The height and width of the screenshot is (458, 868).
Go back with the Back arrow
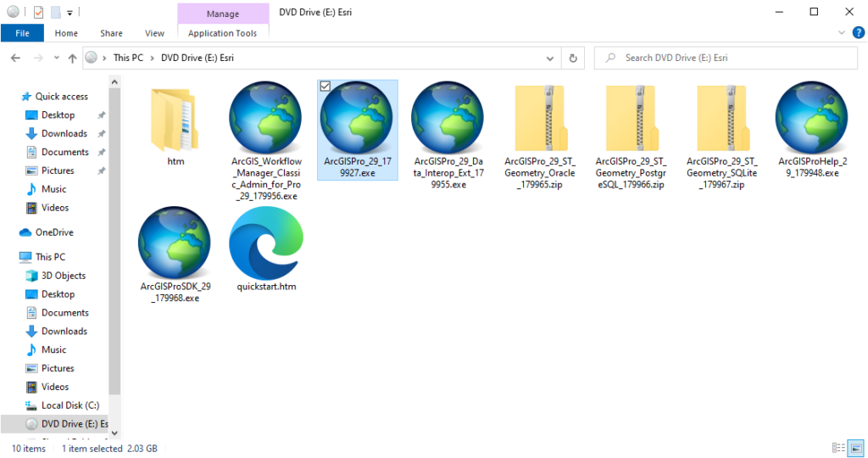(15, 58)
